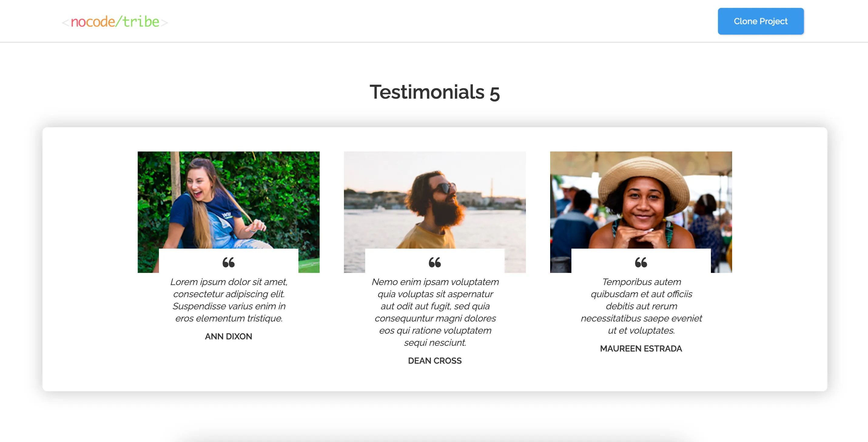This screenshot has height=442, width=868.
Task: Click the Lorem ipsum dolor testimonial text
Action: pos(228,300)
